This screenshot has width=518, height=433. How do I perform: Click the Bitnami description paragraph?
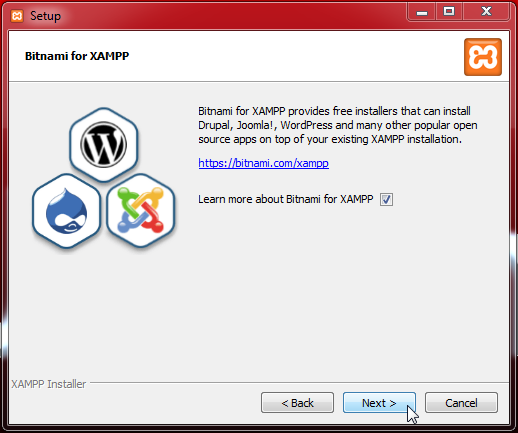pos(338,125)
